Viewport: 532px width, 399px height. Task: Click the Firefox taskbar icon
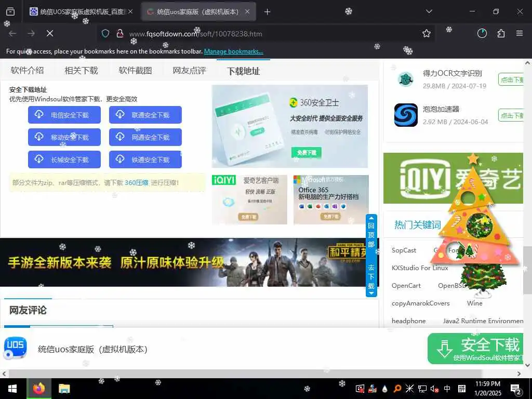[x=39, y=389]
